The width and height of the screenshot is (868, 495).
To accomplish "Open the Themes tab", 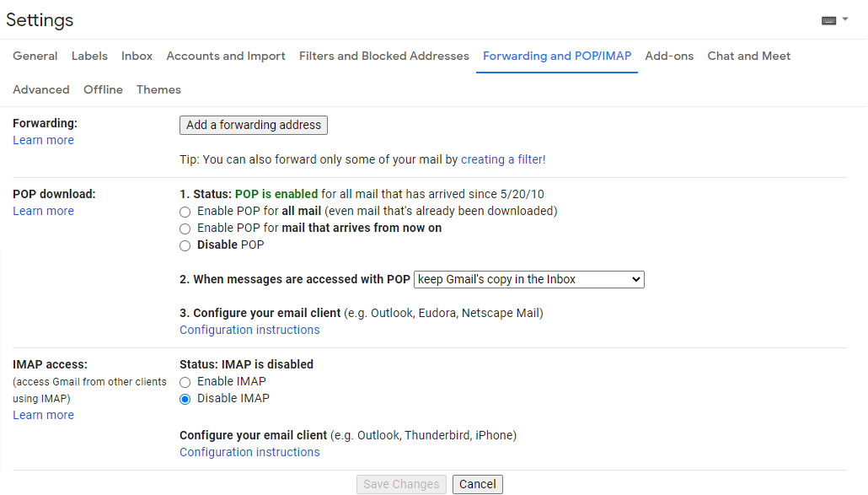I will click(x=158, y=89).
